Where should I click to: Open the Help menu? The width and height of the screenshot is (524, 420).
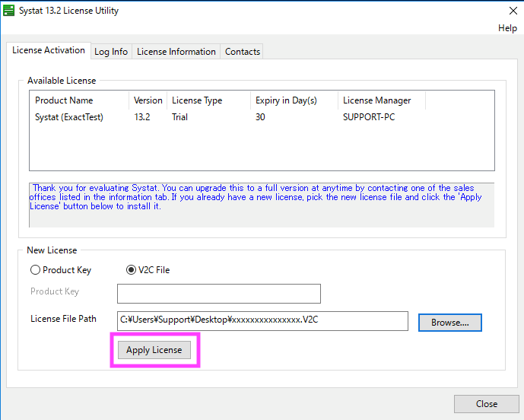[x=507, y=28]
